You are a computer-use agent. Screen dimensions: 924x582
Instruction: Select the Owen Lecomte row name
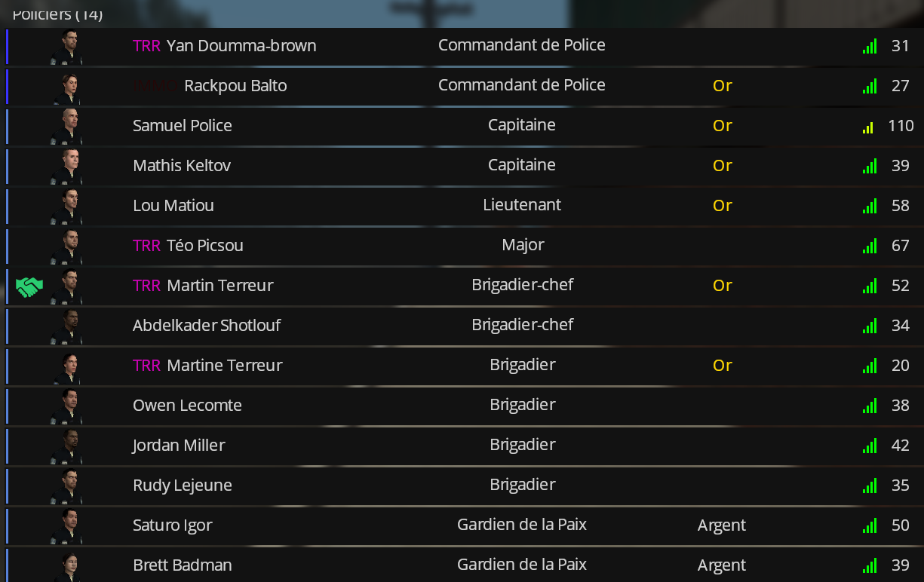[187, 406]
